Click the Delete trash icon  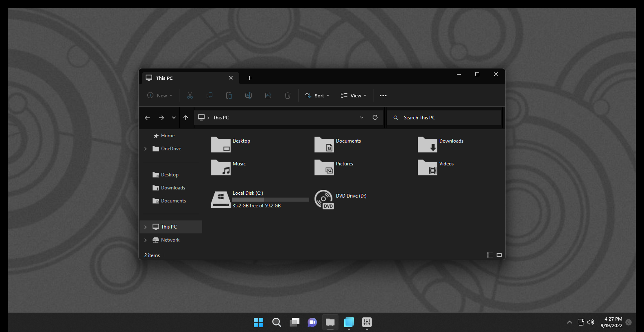coord(288,95)
